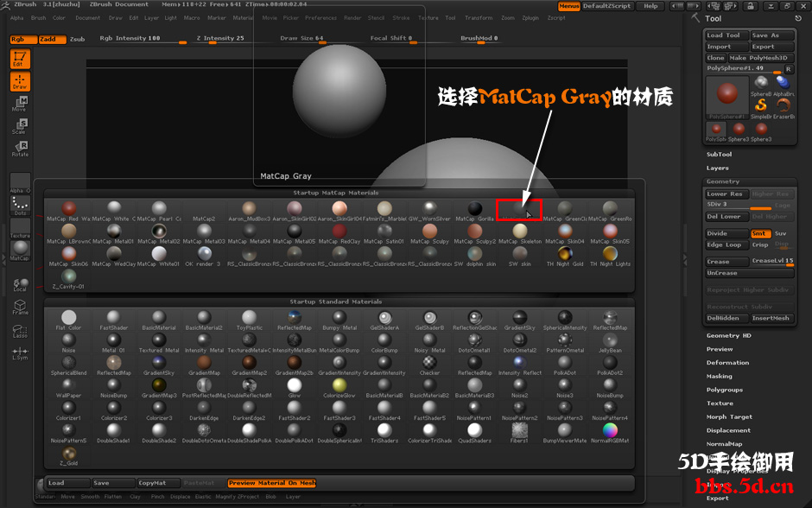812x508 pixels.
Task: Click the Divide button
Action: [727, 233]
